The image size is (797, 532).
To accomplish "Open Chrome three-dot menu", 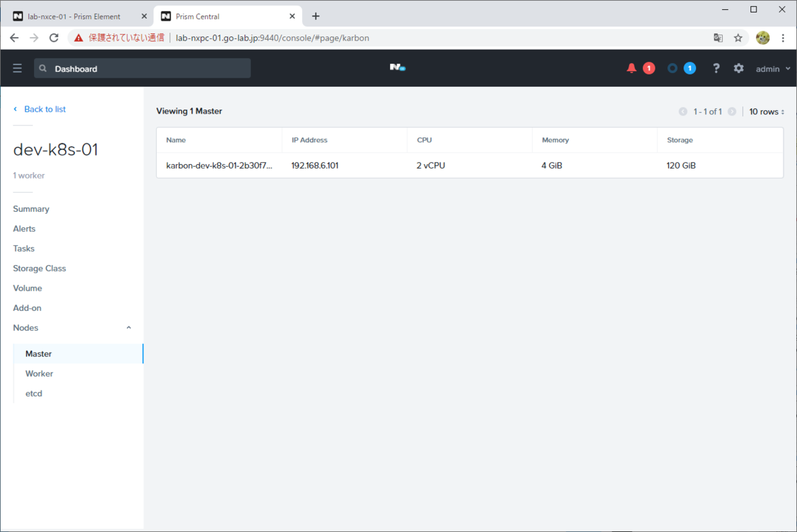I will click(784, 38).
